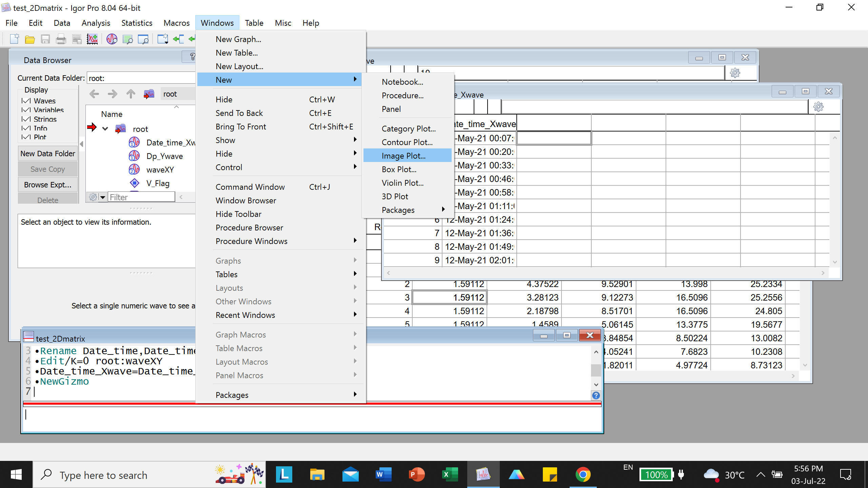The width and height of the screenshot is (868, 488).
Task: Click the New Data Folder button
Action: 47,153
